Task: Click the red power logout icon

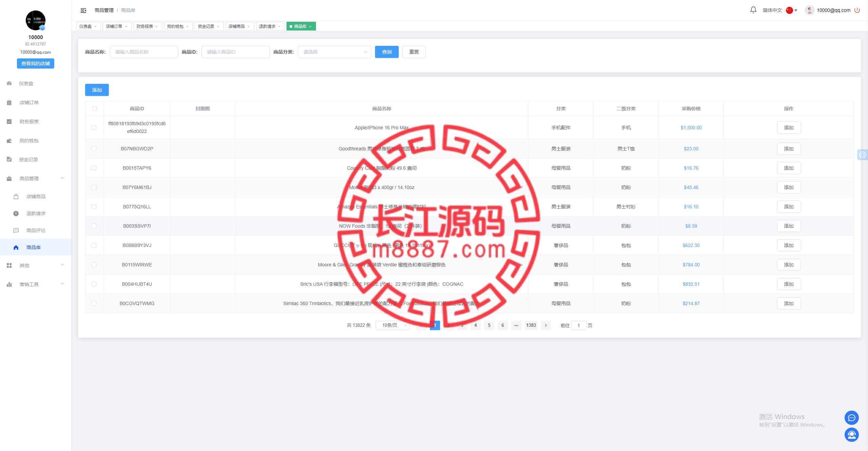Action: (x=857, y=10)
